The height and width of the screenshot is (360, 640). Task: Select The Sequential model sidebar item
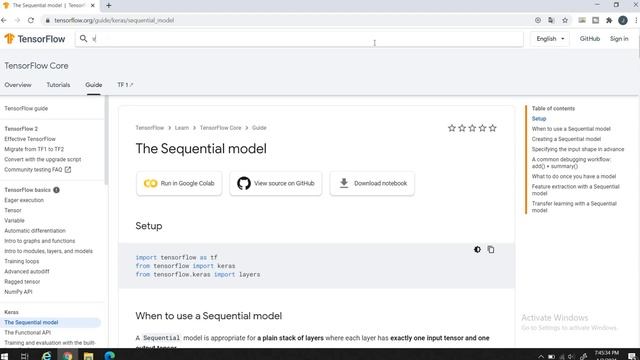pos(51,322)
